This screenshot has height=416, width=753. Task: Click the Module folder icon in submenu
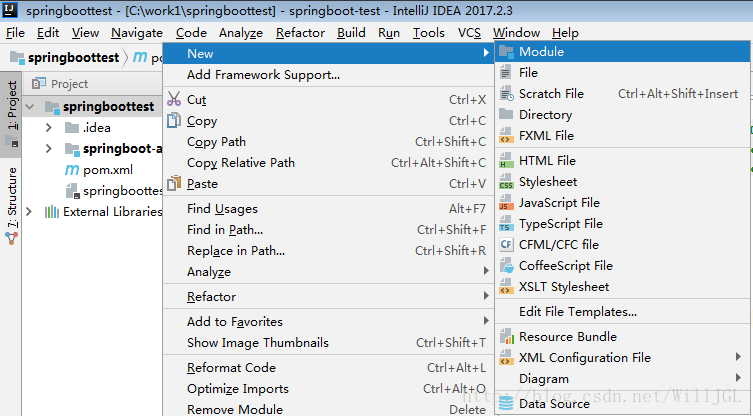pyautogui.click(x=506, y=52)
